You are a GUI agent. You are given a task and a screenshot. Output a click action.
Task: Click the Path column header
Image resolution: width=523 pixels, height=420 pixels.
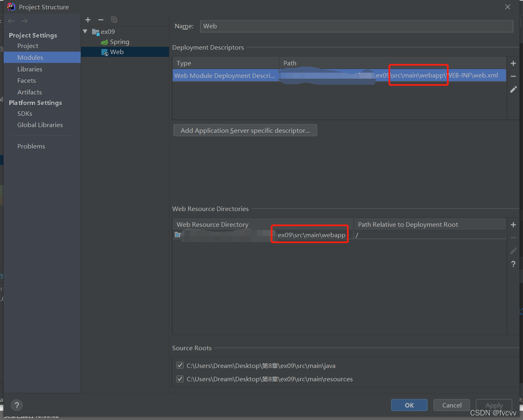(392, 63)
